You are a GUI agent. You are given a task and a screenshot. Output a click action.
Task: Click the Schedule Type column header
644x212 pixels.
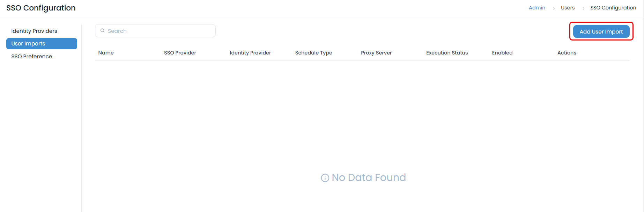click(313, 53)
